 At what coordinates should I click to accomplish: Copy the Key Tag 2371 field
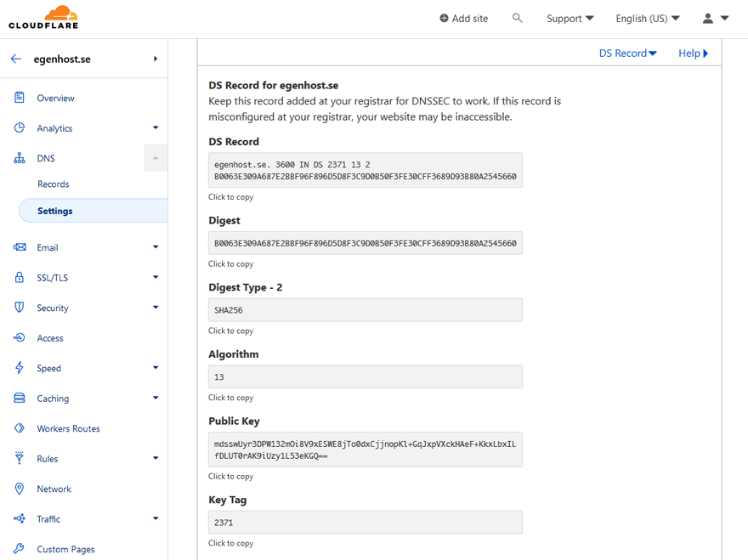(x=365, y=523)
